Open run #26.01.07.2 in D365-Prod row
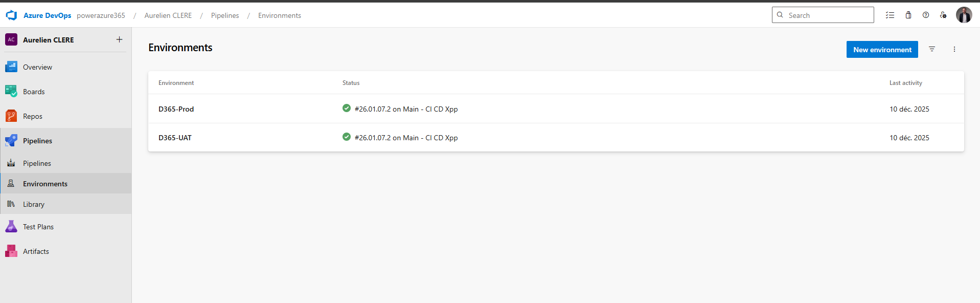 [x=406, y=109]
